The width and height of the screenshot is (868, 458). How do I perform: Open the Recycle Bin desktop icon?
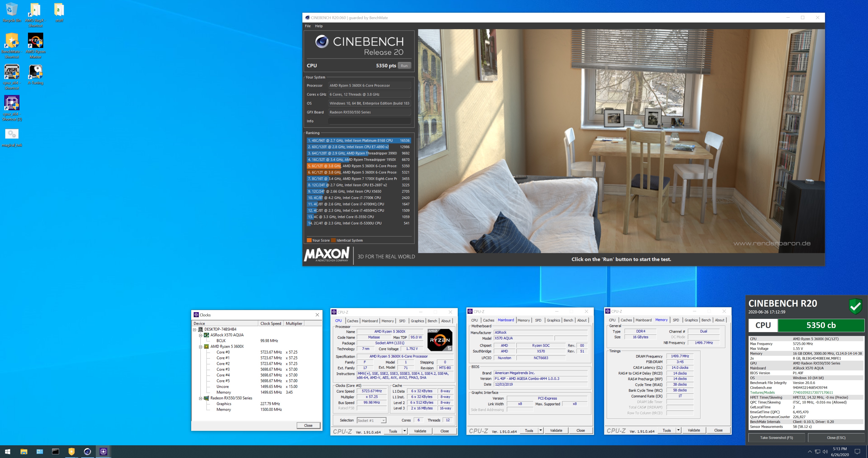(11, 13)
